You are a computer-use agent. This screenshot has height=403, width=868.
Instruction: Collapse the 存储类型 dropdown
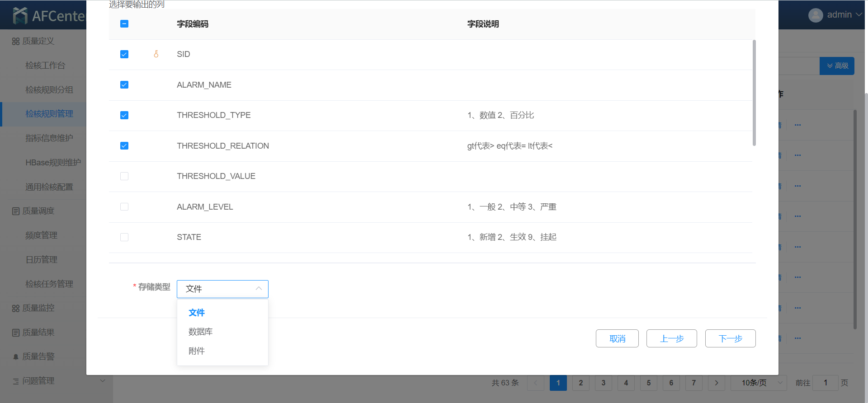[259, 289]
